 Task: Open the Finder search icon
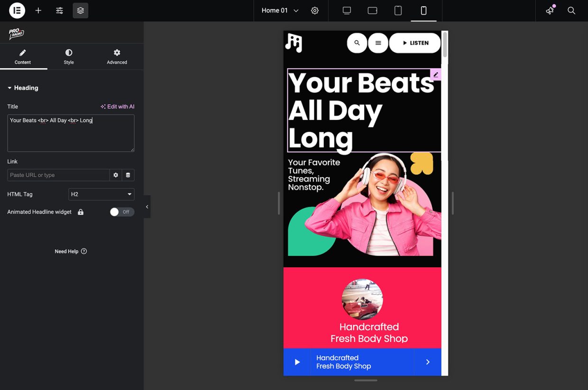[571, 10]
